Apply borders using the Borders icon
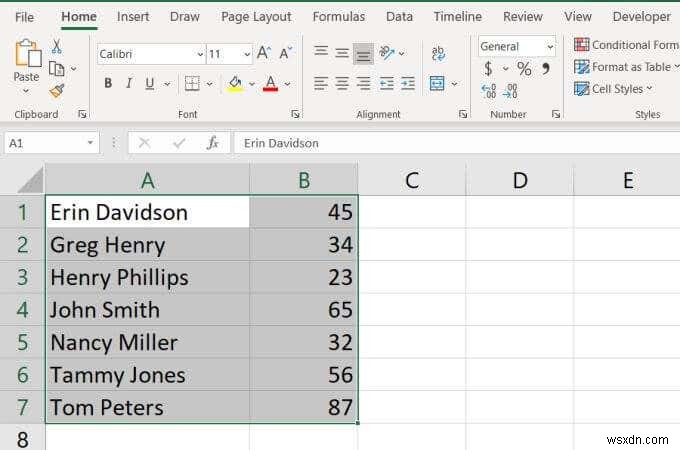680x450 pixels. click(192, 83)
